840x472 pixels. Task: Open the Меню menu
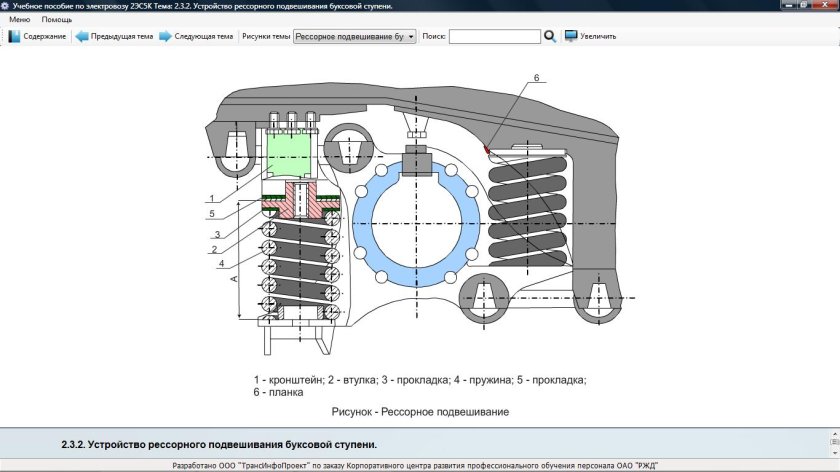(19, 20)
